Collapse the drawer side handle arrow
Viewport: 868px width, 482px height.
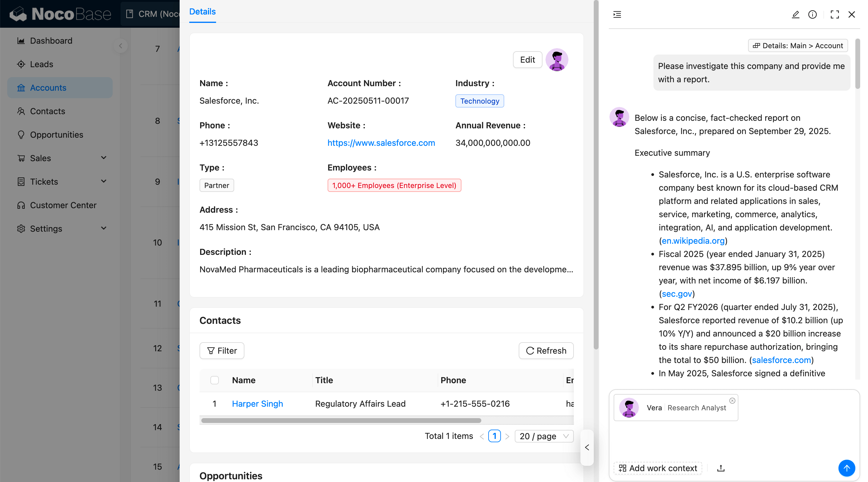point(587,447)
